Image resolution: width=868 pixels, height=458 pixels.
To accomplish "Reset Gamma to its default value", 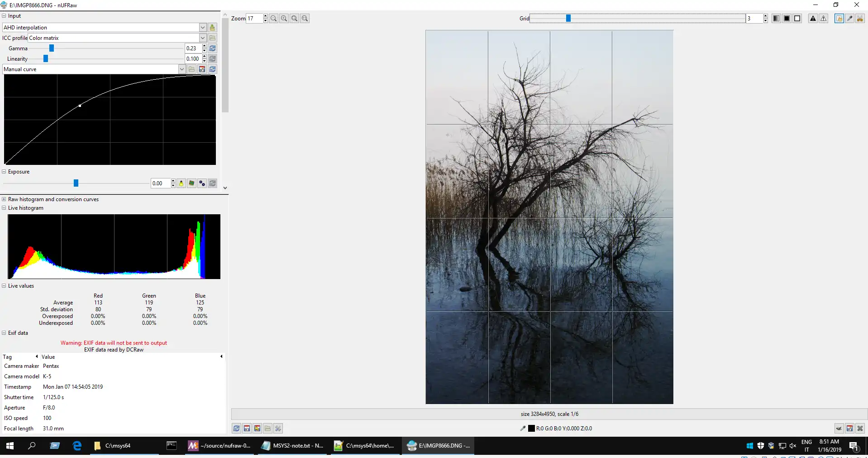I will (212, 48).
